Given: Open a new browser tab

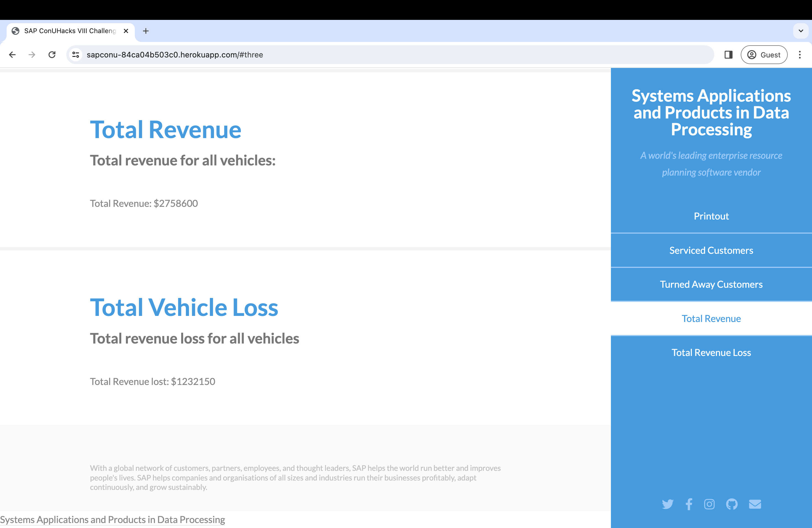Looking at the screenshot, I should click(x=146, y=31).
